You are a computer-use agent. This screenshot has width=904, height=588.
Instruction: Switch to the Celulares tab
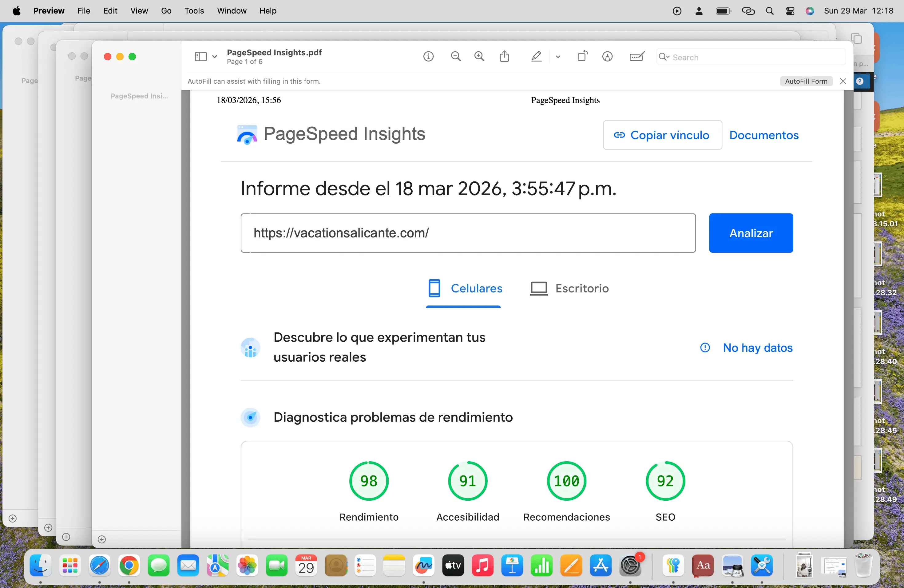(464, 289)
